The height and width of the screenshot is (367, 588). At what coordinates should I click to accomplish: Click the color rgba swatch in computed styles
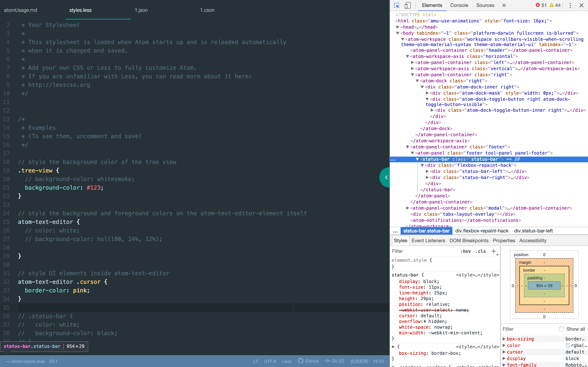pyautogui.click(x=568, y=345)
